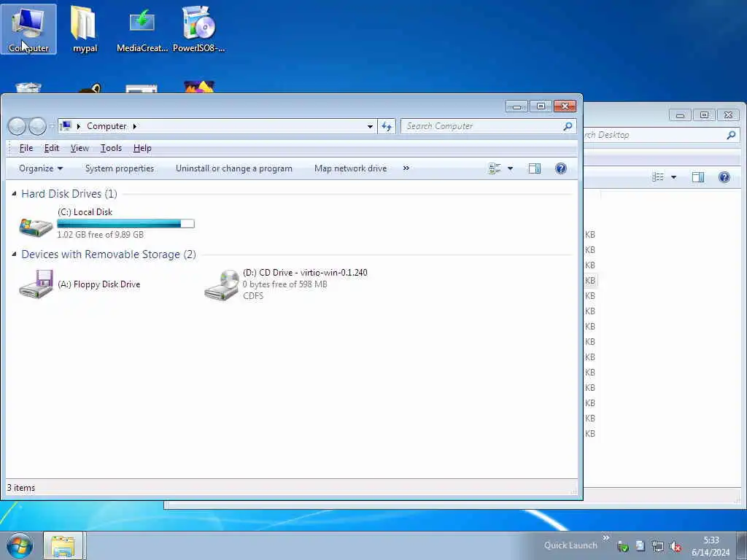The image size is (747, 560).
Task: Close the background Desktop window
Action: tap(729, 114)
